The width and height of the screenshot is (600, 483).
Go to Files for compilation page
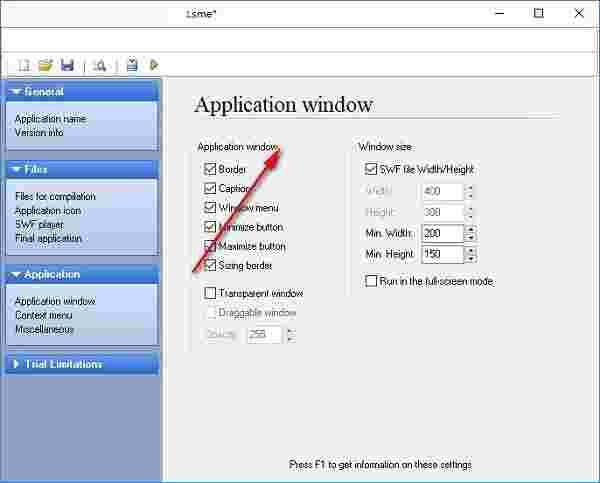coord(55,197)
